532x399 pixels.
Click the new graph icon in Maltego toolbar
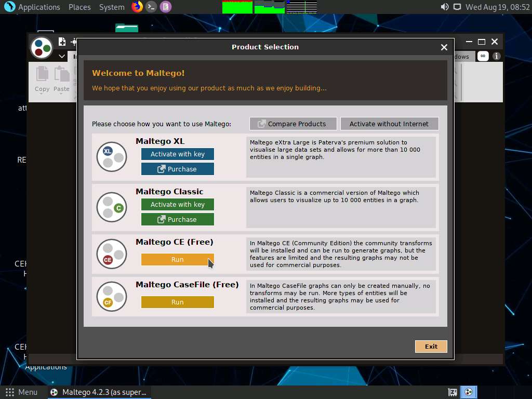62,42
